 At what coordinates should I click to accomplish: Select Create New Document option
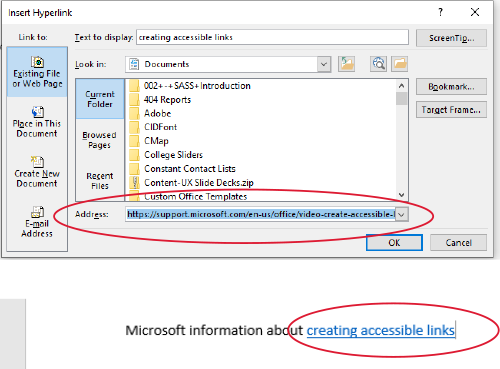click(37, 172)
